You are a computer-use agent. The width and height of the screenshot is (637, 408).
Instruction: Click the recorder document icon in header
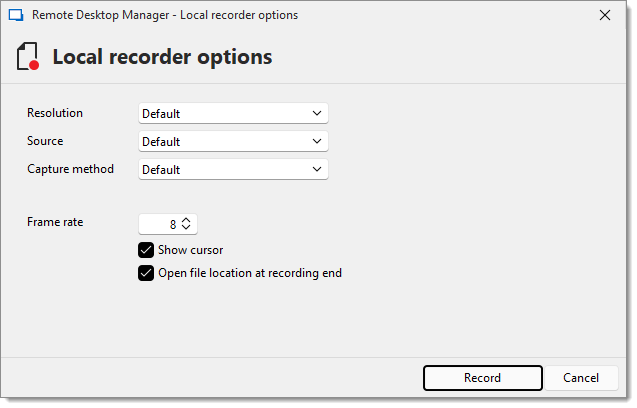pos(28,56)
